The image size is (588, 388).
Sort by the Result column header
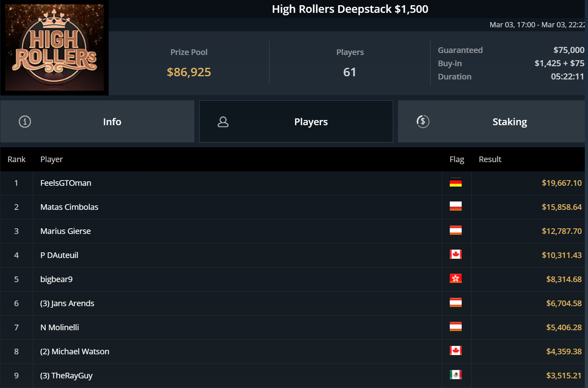[x=490, y=159]
